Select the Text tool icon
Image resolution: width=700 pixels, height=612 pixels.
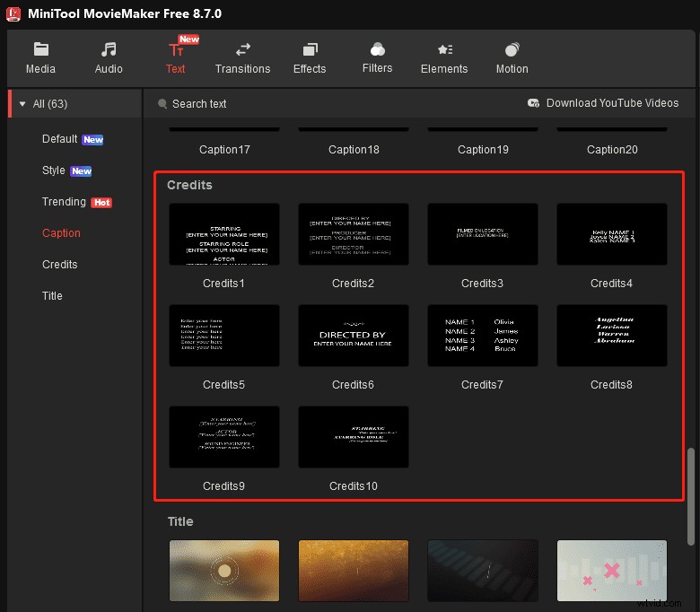(x=175, y=50)
